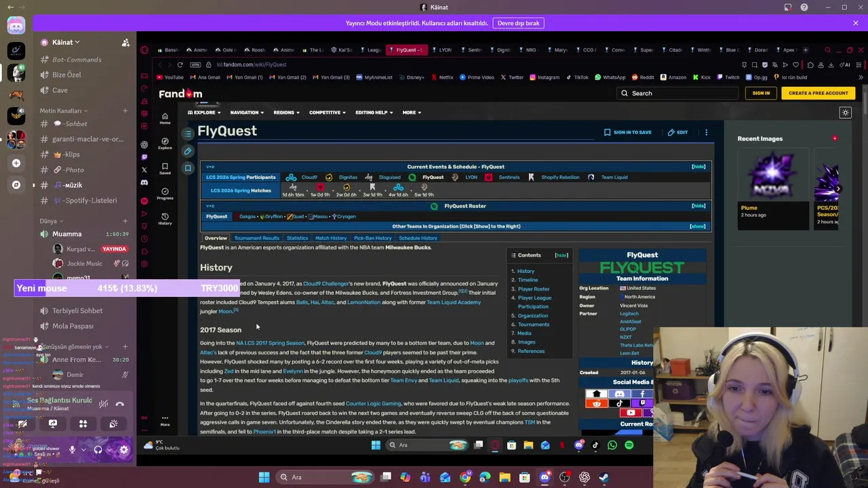This screenshot has width=868, height=488.
Task: Show other teams via [show] link
Action: point(697,226)
